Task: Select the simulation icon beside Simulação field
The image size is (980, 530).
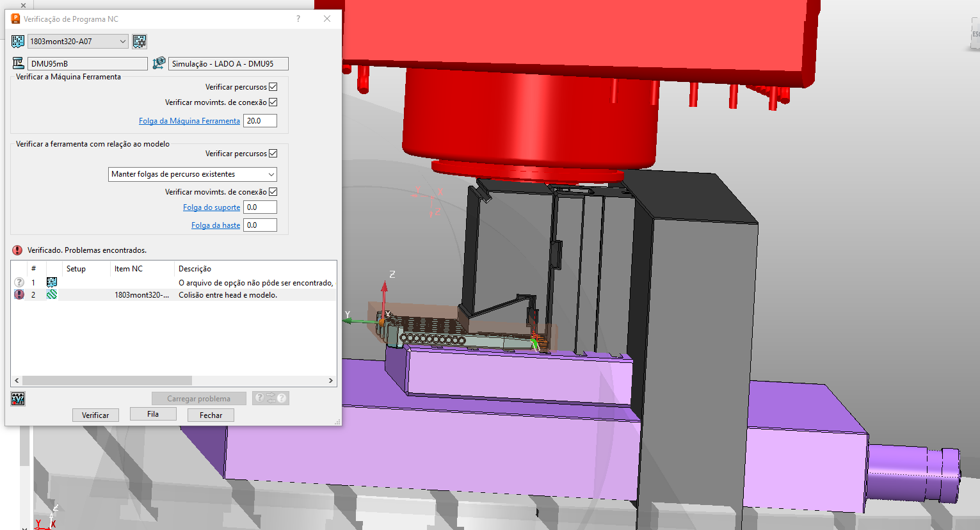Action: 158,63
